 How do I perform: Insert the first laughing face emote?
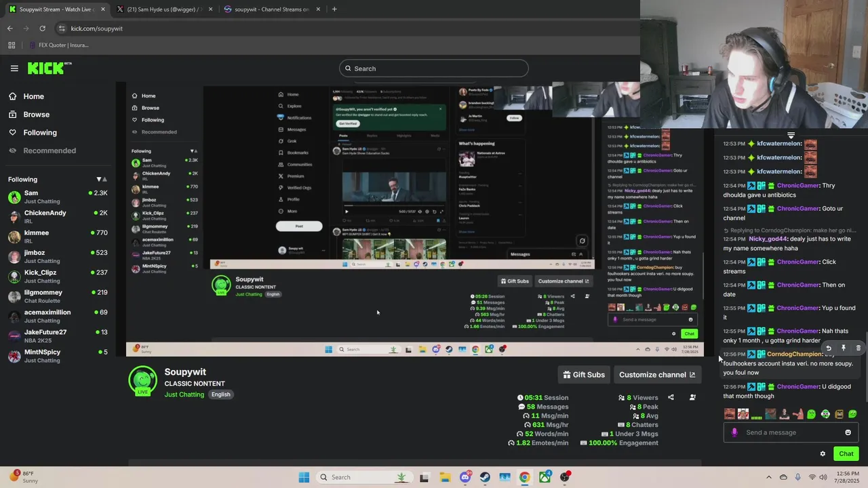(x=730, y=414)
